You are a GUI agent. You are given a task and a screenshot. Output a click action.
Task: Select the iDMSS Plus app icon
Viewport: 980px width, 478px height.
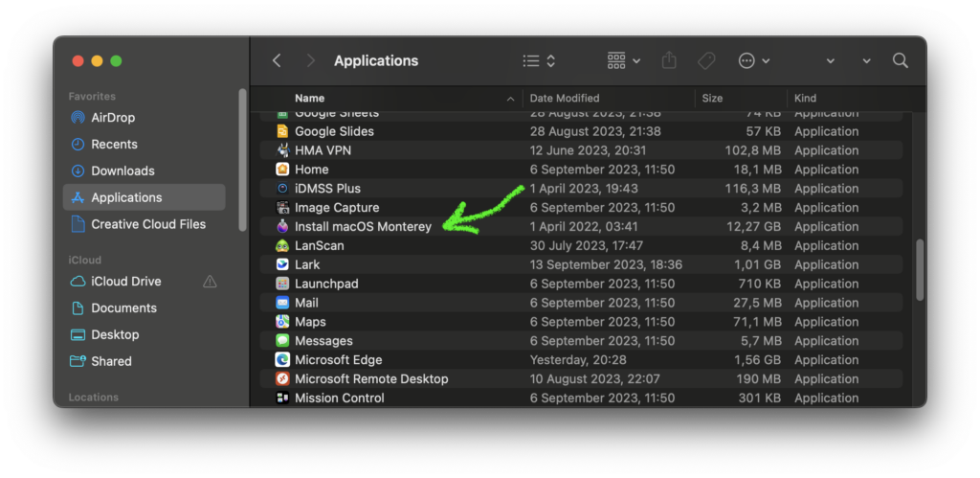[x=282, y=189]
